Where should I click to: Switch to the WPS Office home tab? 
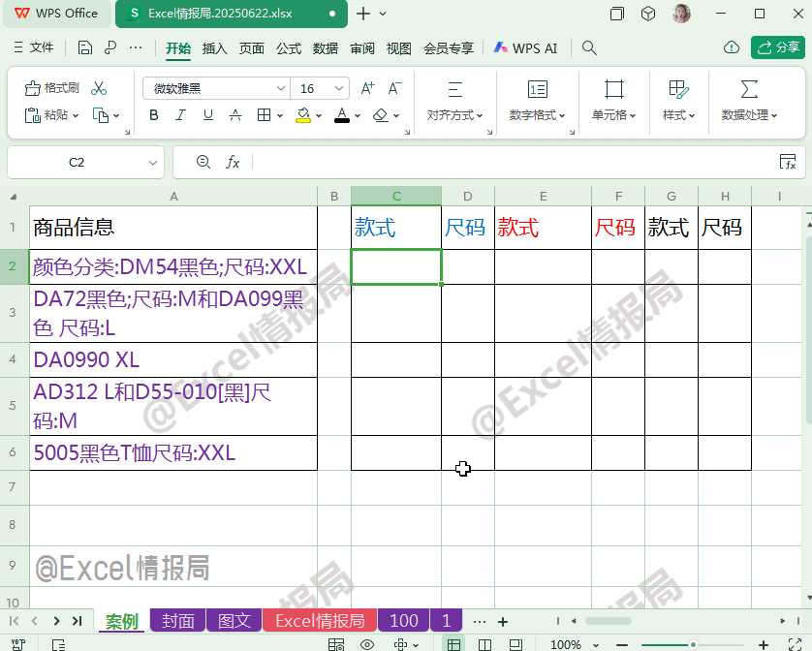coord(57,14)
